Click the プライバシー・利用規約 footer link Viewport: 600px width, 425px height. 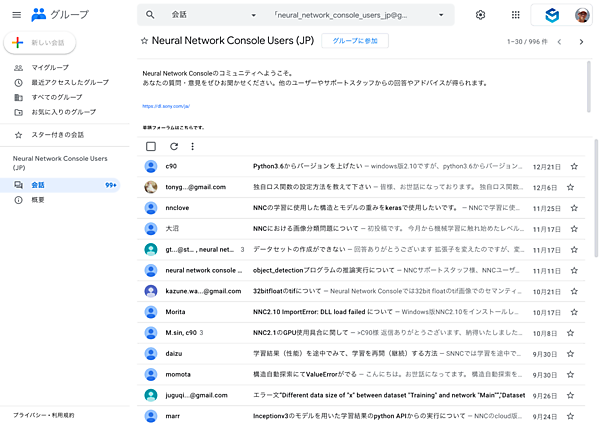(x=44, y=415)
